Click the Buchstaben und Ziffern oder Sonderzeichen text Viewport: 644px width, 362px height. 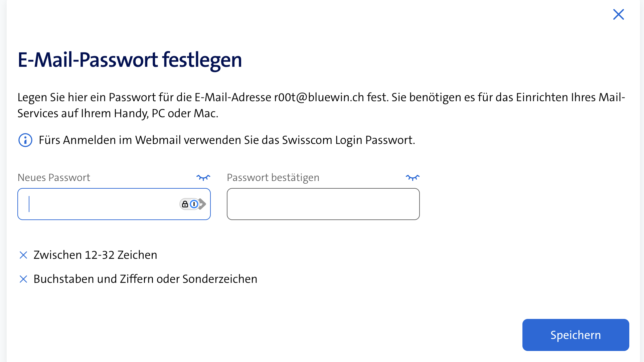[x=145, y=279]
